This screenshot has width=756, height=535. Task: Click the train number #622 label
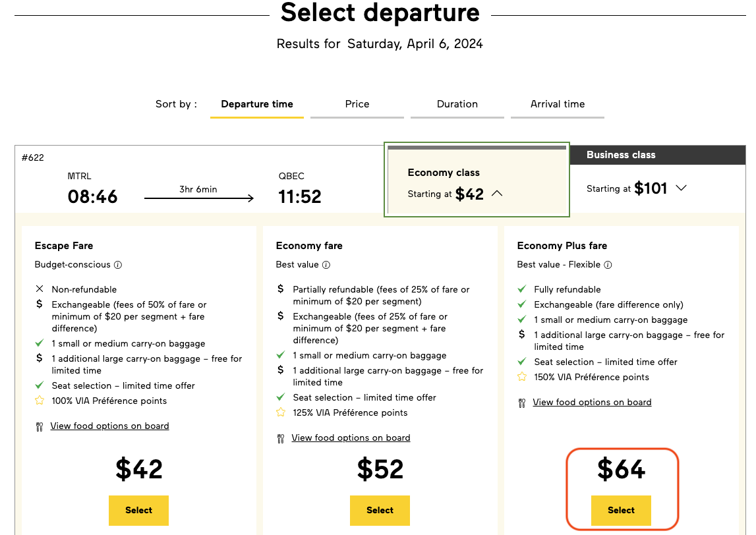point(33,157)
